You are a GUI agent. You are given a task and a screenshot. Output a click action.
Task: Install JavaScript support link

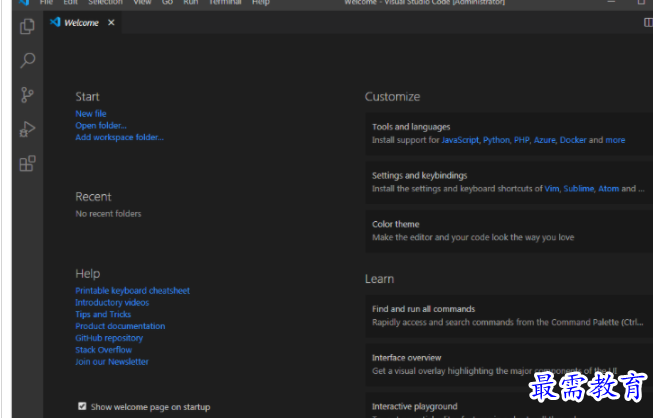[x=460, y=140]
